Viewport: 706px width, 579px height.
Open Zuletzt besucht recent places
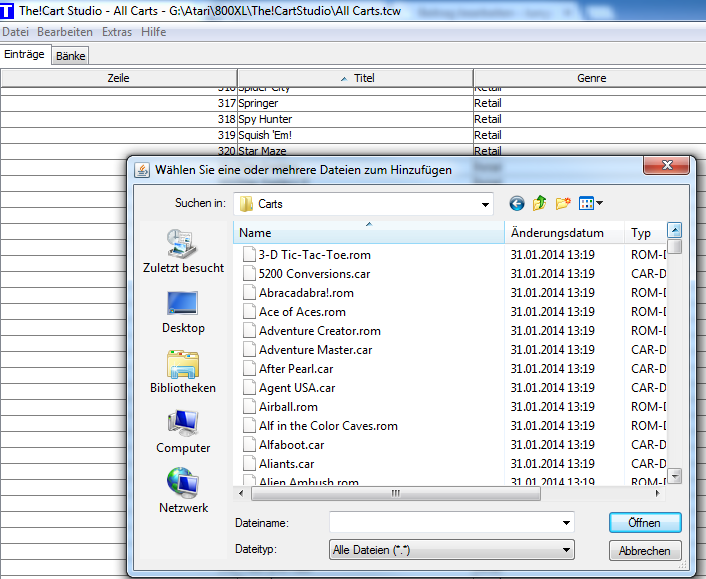pyautogui.click(x=183, y=251)
